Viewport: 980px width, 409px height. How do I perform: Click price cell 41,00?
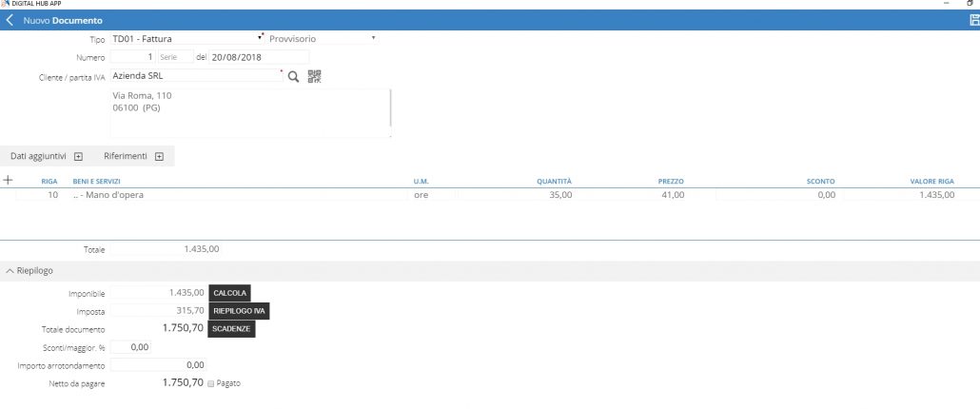631,195
